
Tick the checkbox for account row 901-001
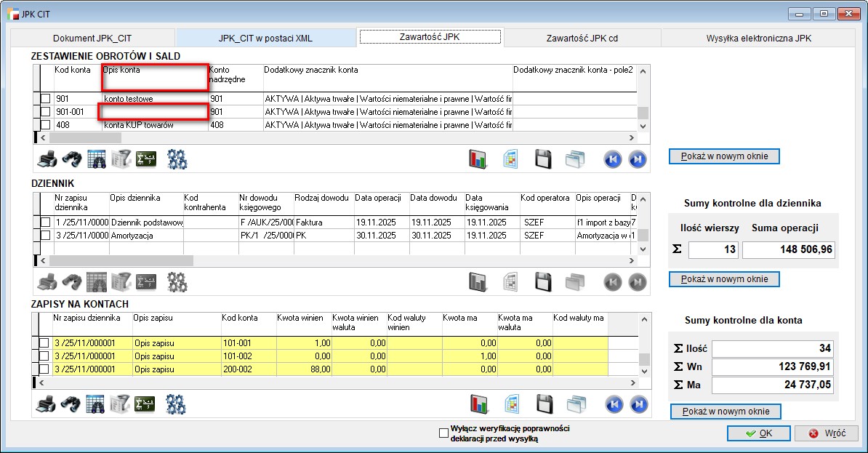click(x=45, y=112)
